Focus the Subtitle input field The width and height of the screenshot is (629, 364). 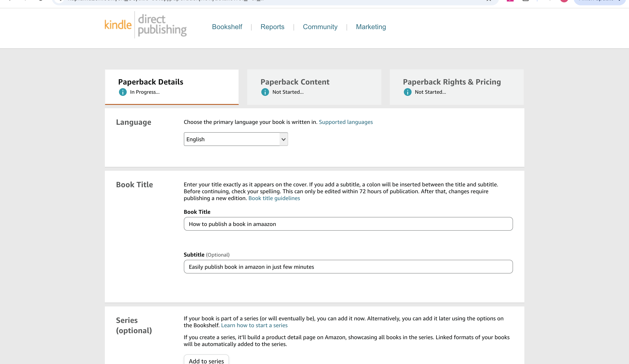click(348, 267)
